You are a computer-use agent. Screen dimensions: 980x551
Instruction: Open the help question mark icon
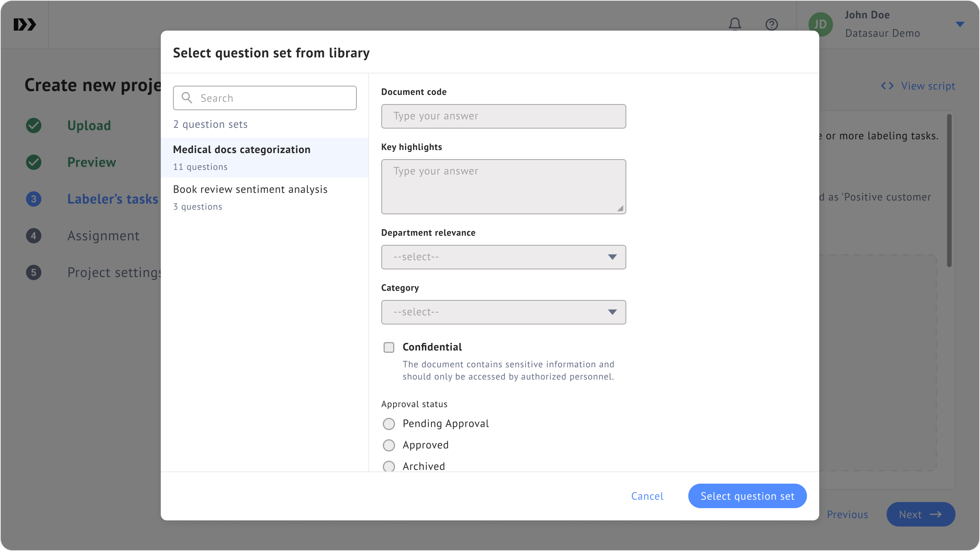point(771,24)
